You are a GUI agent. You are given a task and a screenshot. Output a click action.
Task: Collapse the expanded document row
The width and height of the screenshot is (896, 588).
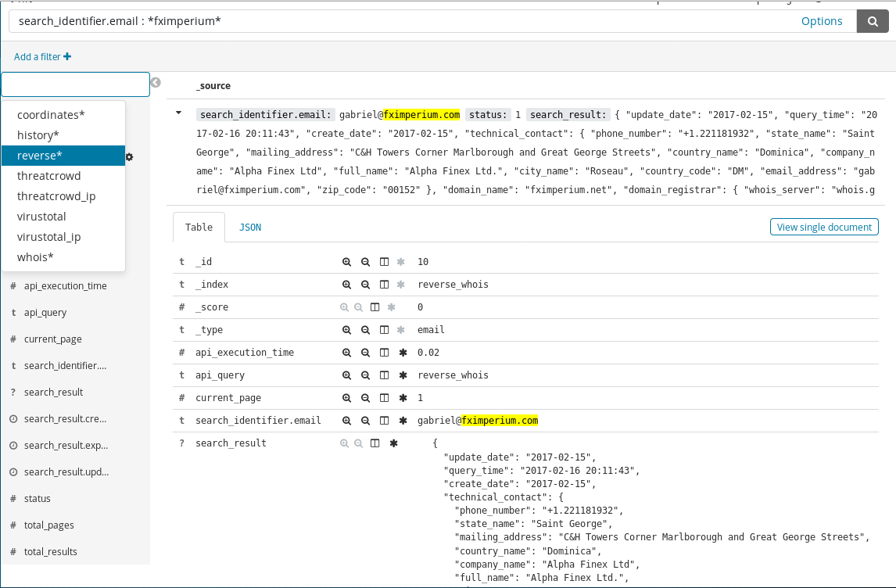coord(179,113)
